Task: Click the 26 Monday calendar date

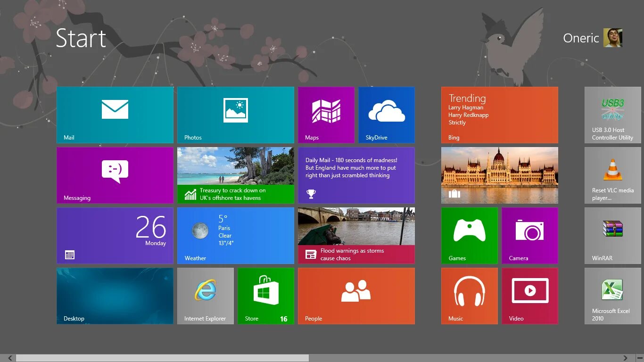Action: 151,231
